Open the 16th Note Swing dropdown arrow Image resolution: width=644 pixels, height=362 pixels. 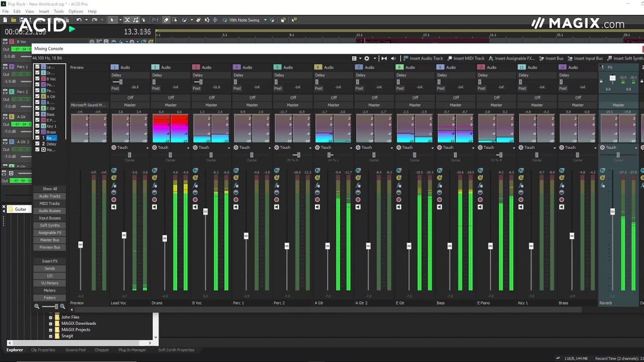pyautogui.click(x=265, y=20)
